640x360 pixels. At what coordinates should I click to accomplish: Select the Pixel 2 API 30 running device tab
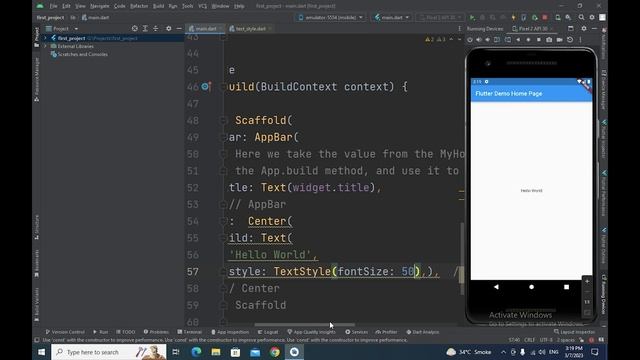(x=533, y=29)
